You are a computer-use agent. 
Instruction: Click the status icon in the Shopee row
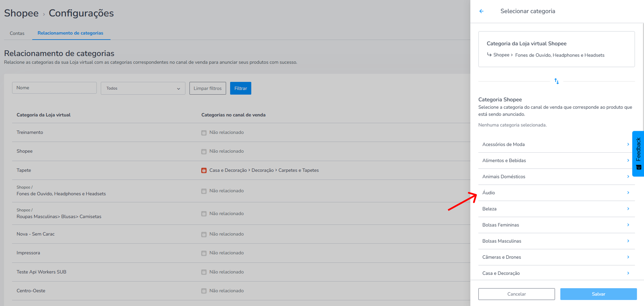click(x=204, y=152)
